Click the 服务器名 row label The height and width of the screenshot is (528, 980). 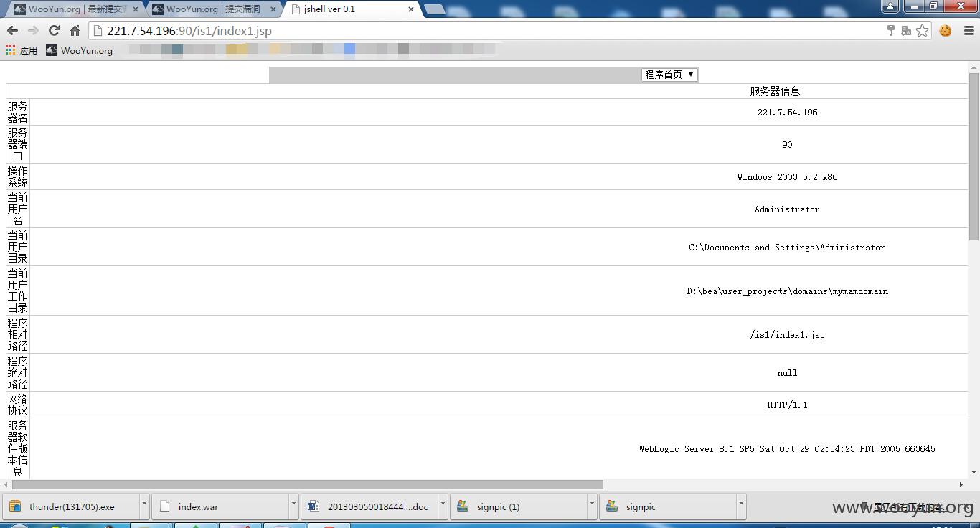pyautogui.click(x=18, y=112)
